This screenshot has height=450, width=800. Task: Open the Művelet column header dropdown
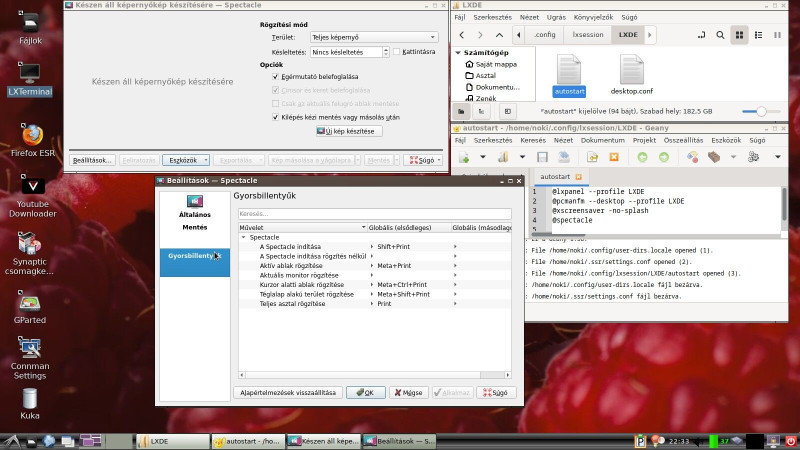364,228
